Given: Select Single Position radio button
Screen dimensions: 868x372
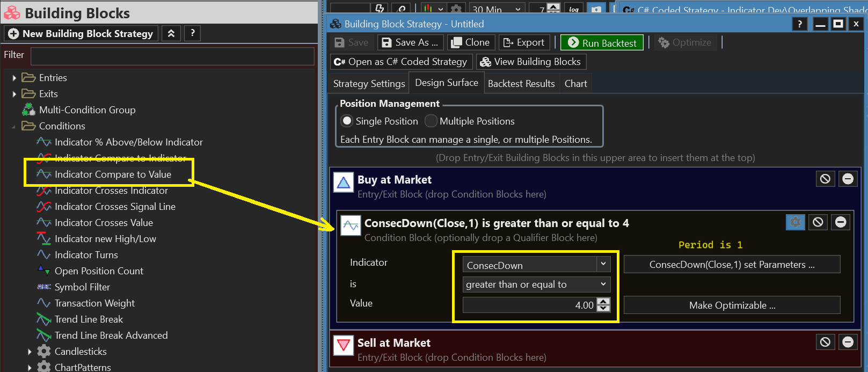Looking at the screenshot, I should (x=347, y=121).
